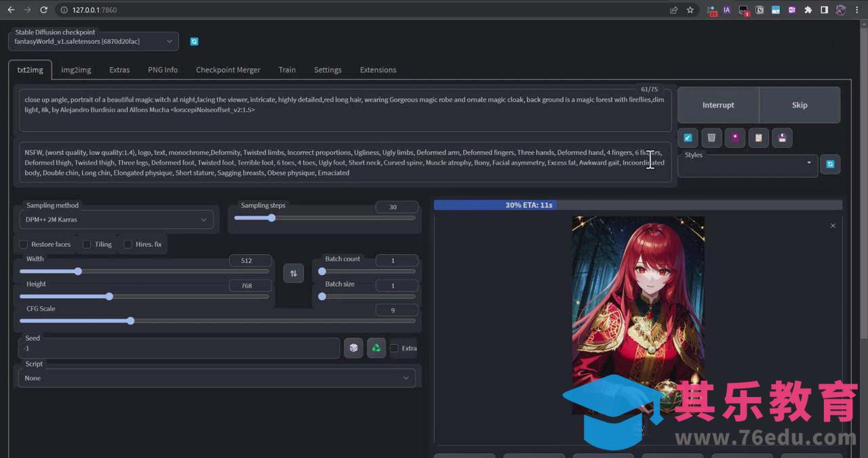Swap width and height with arrows button

[x=293, y=273]
